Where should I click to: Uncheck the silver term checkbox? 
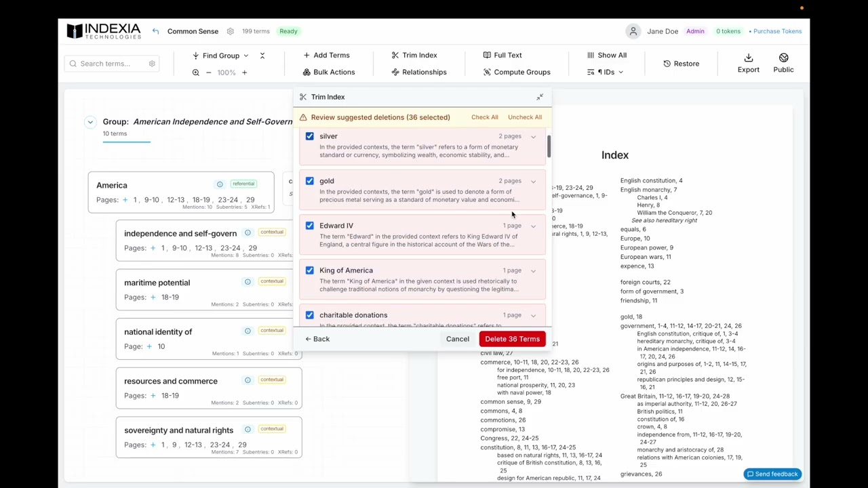coord(310,136)
